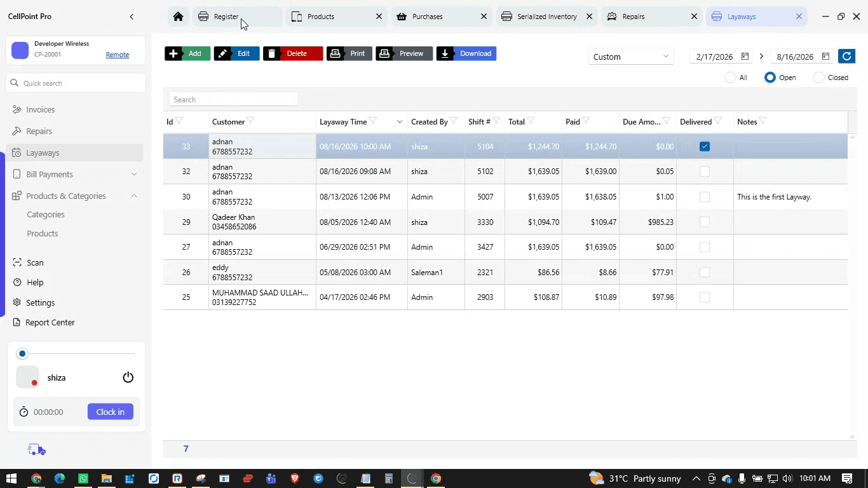Open the calendar picker for 8/16/2026
Image resolution: width=868 pixels, height=488 pixels.
825,57
